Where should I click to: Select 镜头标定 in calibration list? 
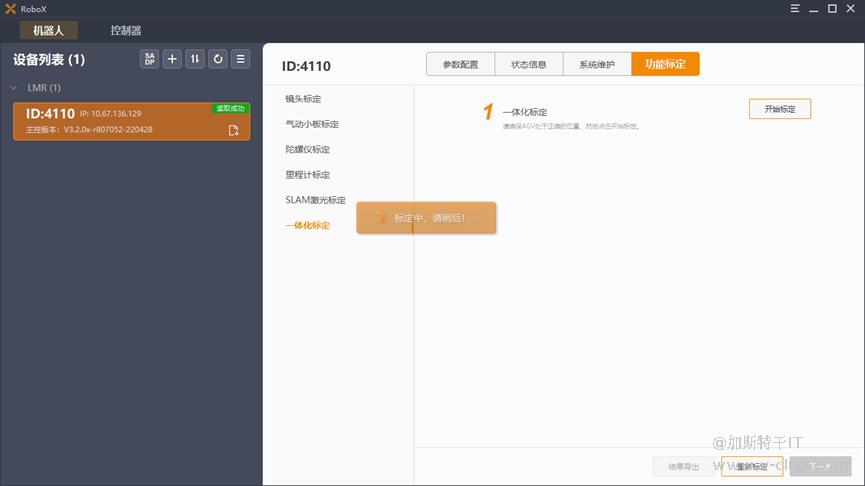(303, 99)
